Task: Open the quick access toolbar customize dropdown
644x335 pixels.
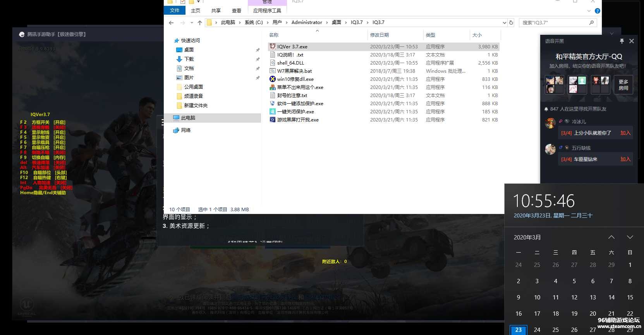Action: pyautogui.click(x=199, y=2)
